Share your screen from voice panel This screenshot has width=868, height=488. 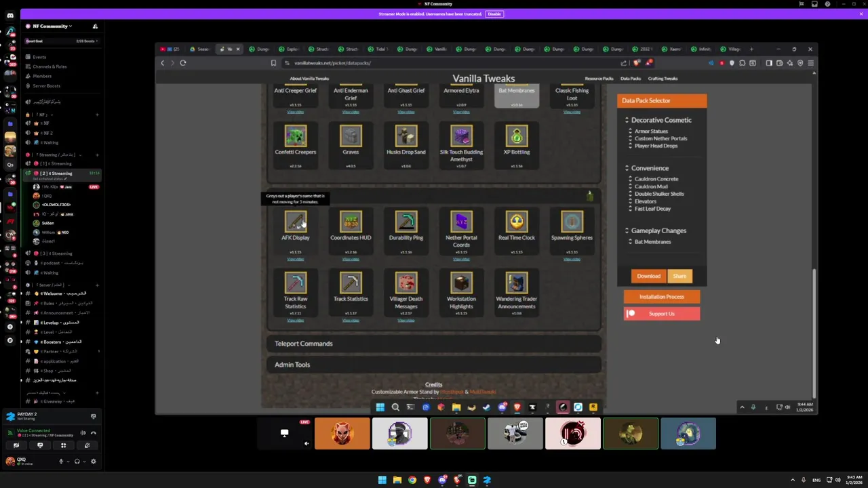[40, 445]
